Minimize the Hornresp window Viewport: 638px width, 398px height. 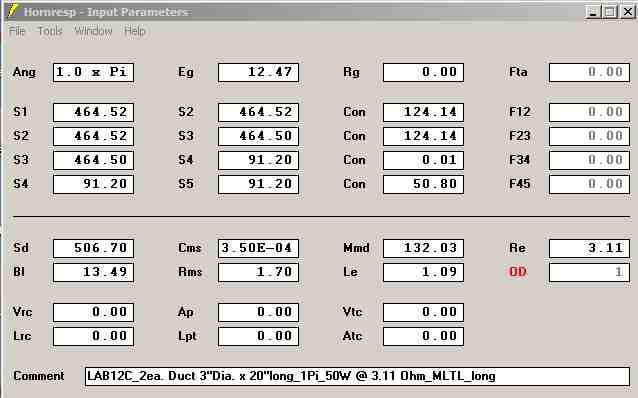point(593,12)
